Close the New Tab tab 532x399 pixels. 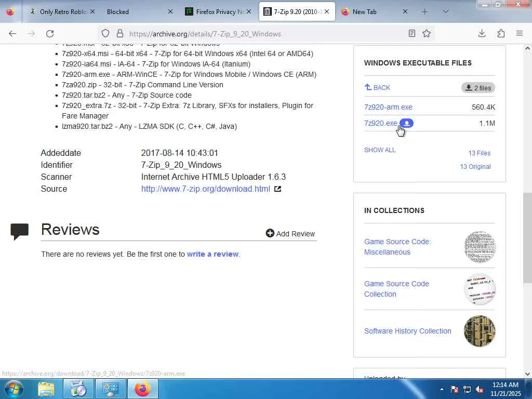[x=405, y=11]
